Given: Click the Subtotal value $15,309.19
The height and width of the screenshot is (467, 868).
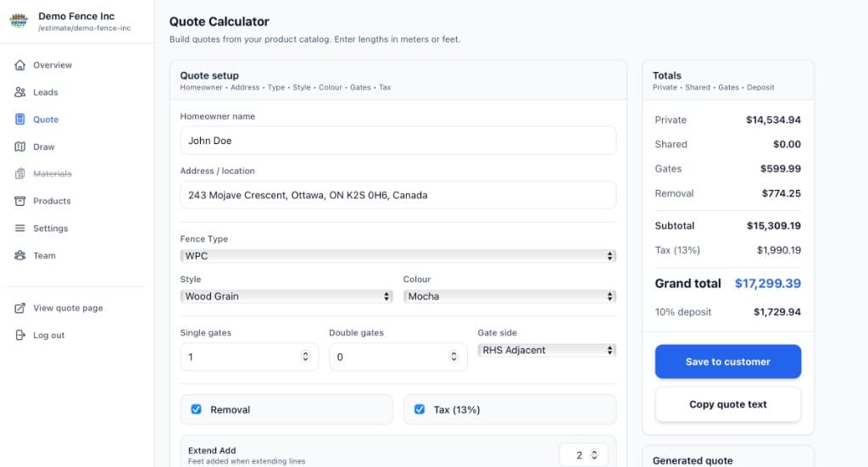Looking at the screenshot, I should click(774, 225).
